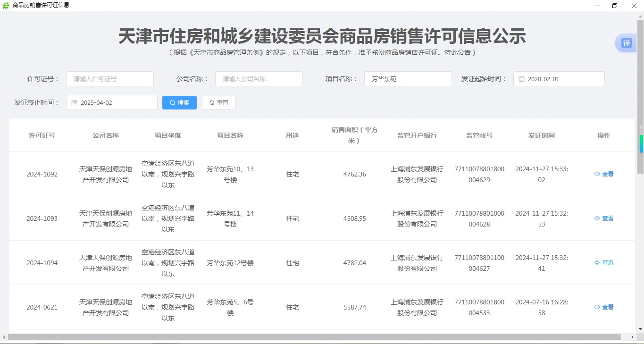Click 公司名称 column header
Image resolution: width=644 pixels, height=344 pixels.
(106, 135)
